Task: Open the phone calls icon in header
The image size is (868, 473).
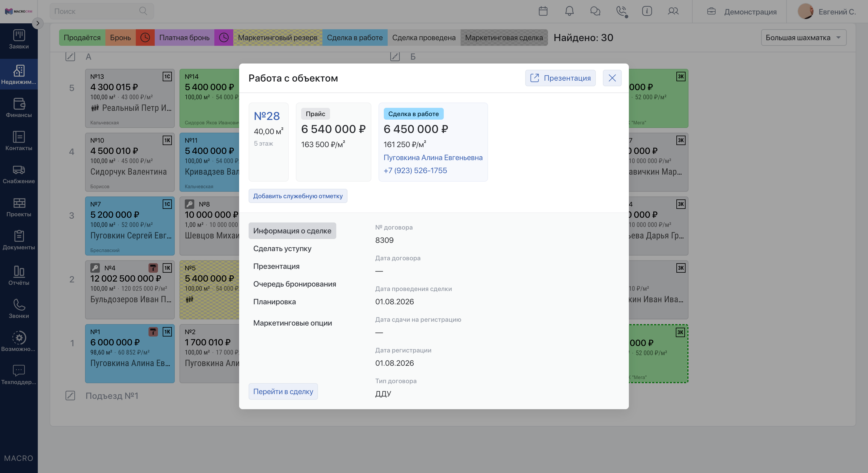Action: tap(621, 12)
